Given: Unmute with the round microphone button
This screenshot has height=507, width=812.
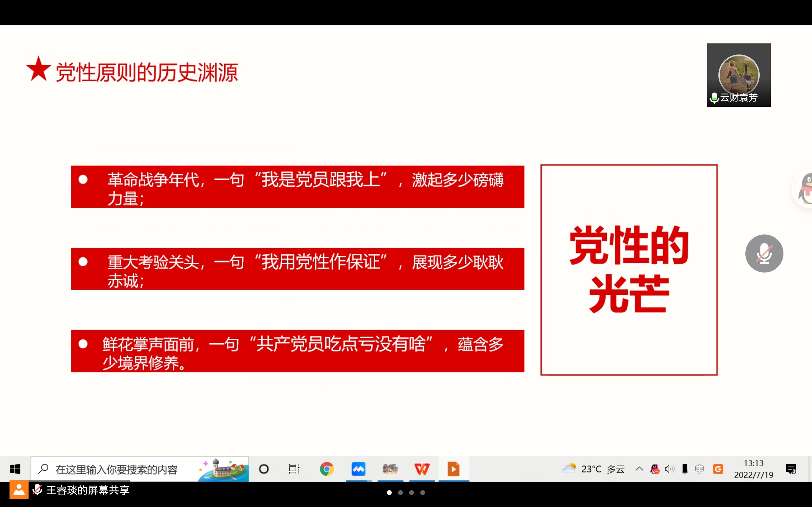Looking at the screenshot, I should (764, 253).
